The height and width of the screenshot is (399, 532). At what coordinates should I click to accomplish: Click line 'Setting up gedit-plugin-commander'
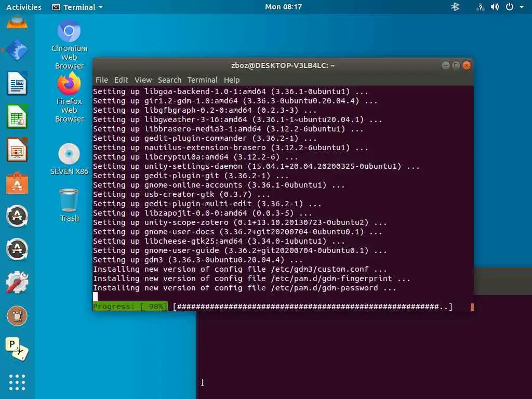205,138
